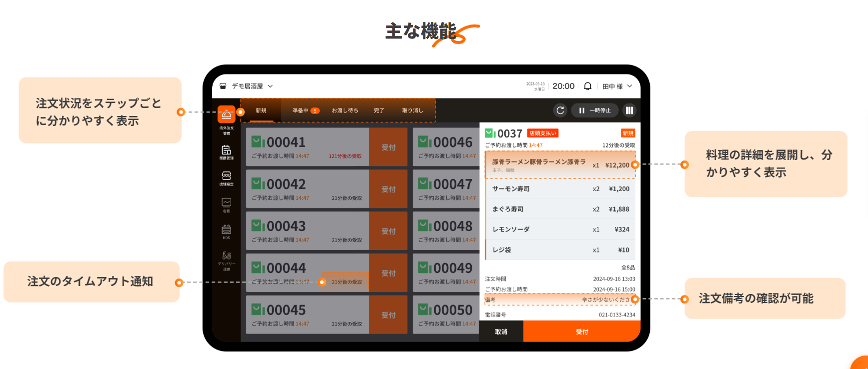
Task: Switch to the 取り消し tab
Action: 412,110
